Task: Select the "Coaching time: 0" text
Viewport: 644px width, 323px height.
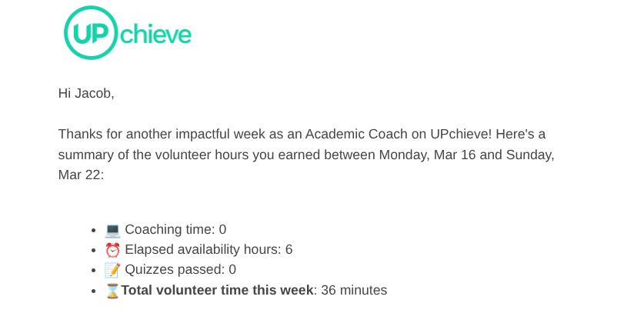Action: click(175, 229)
